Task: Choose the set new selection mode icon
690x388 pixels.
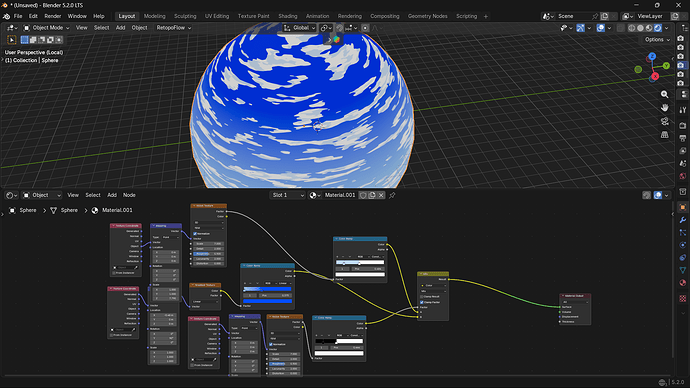Action: 25,40
